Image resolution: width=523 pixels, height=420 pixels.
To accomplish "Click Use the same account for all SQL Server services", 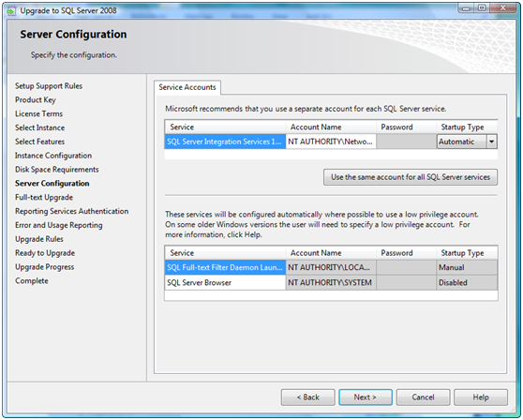I will (x=411, y=177).
